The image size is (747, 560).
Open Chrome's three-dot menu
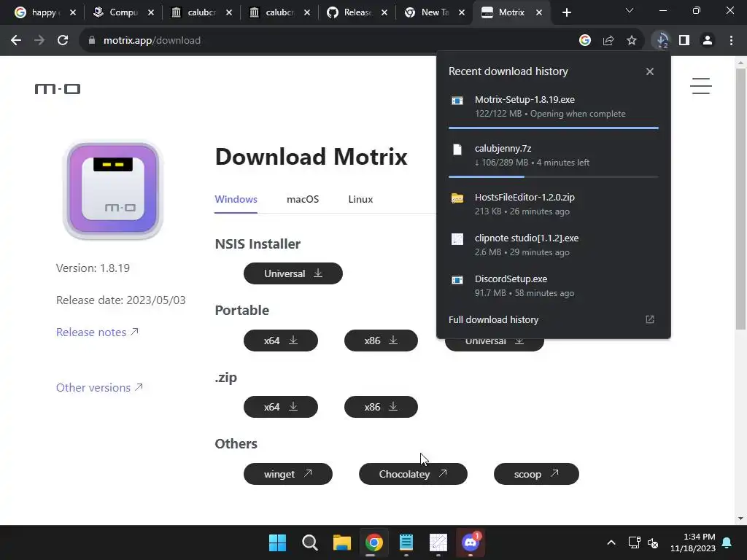731,41
